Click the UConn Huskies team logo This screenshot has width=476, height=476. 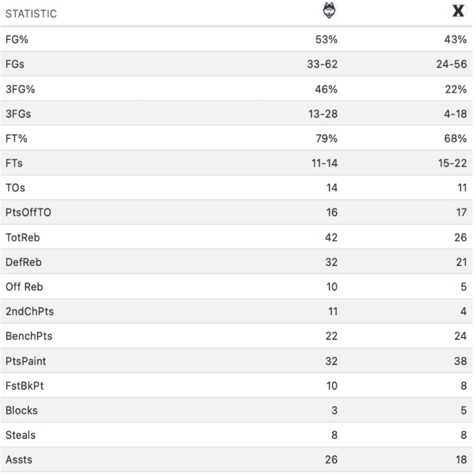[329, 11]
